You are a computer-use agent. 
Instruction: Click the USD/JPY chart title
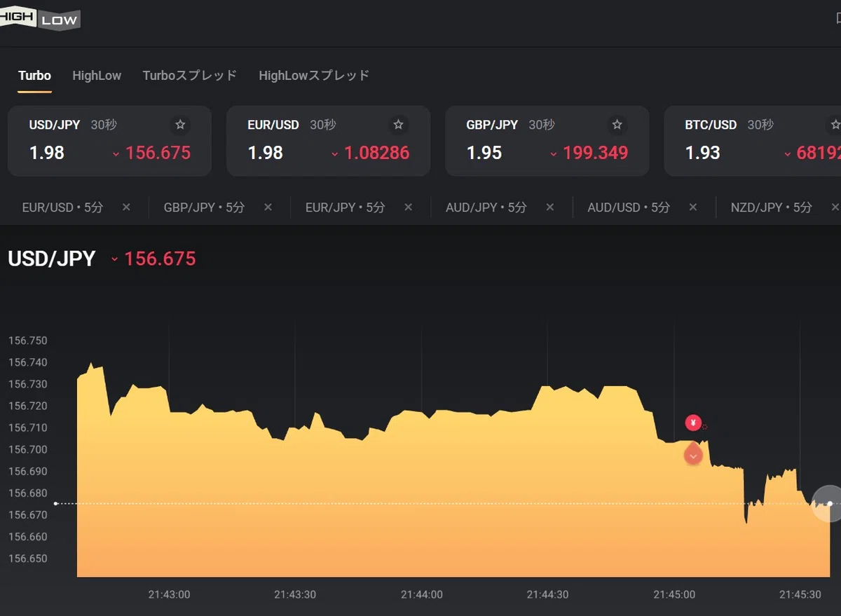(52, 259)
